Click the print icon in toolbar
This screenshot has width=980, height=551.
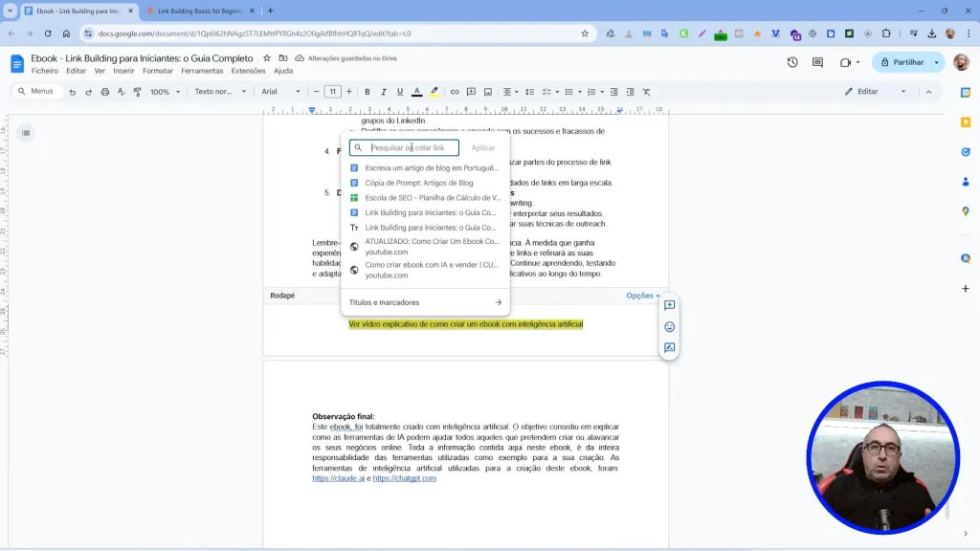tap(103, 92)
